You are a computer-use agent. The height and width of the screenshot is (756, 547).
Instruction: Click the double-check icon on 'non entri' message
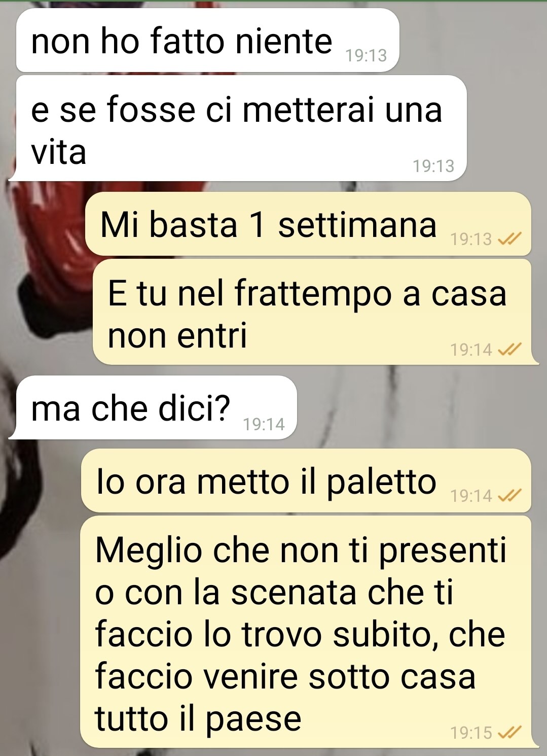tap(509, 349)
